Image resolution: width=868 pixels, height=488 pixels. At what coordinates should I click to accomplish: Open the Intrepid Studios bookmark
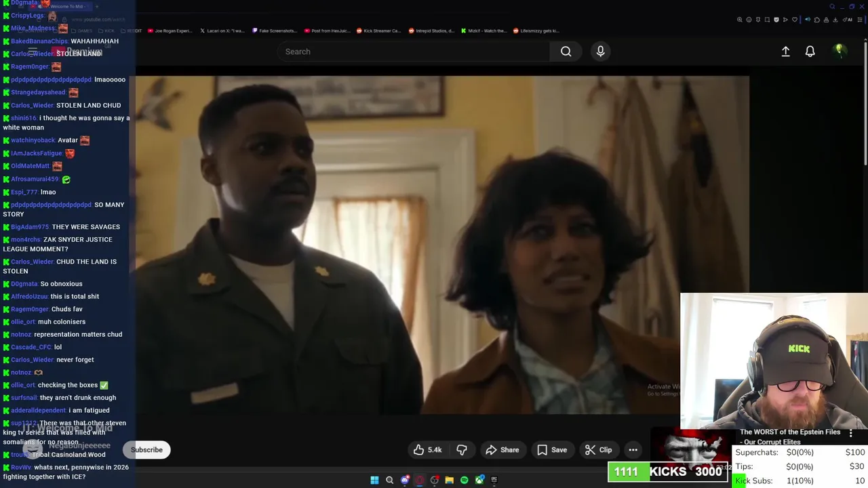(x=431, y=30)
